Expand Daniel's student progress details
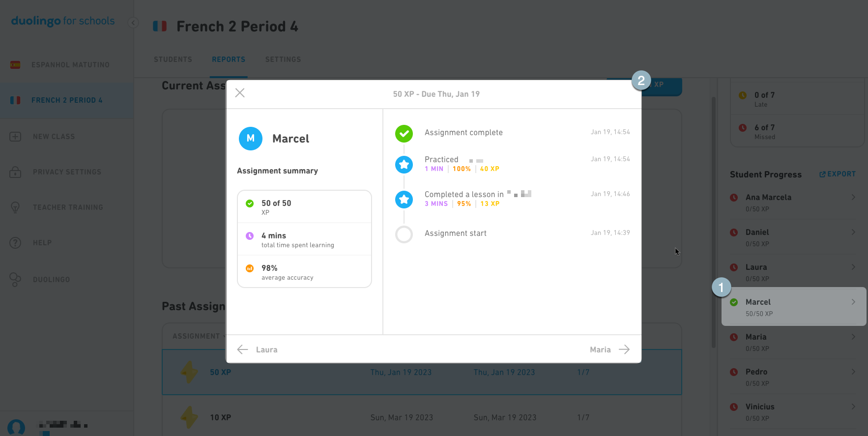 tap(854, 232)
